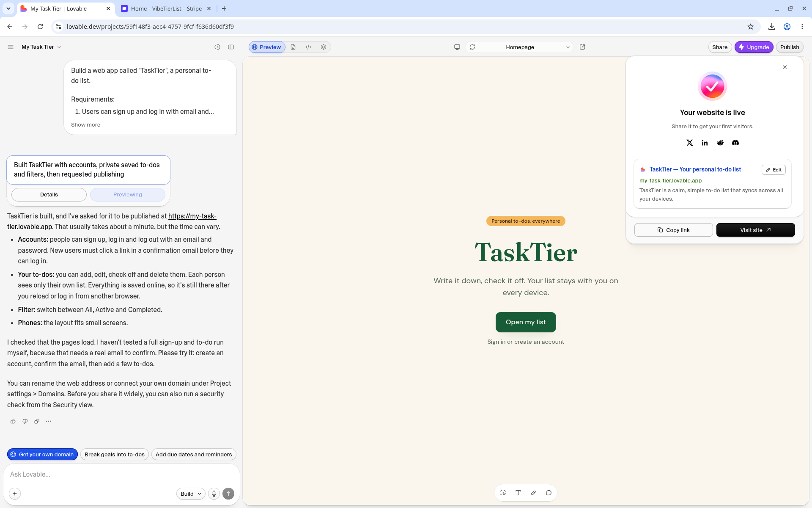
Task: Click in the Ask Lovable input field
Action: click(x=121, y=475)
